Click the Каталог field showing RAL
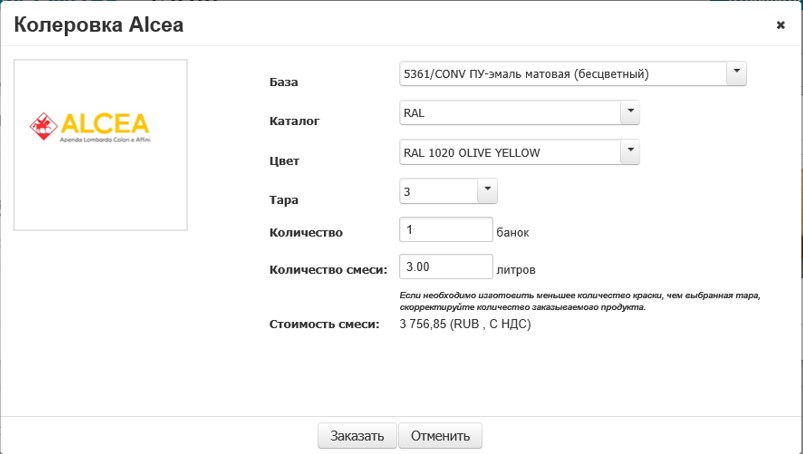The image size is (803, 454). click(x=508, y=113)
